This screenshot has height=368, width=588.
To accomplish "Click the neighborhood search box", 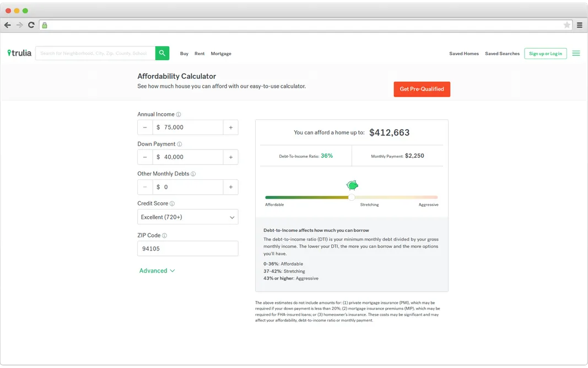I will click(x=95, y=54).
